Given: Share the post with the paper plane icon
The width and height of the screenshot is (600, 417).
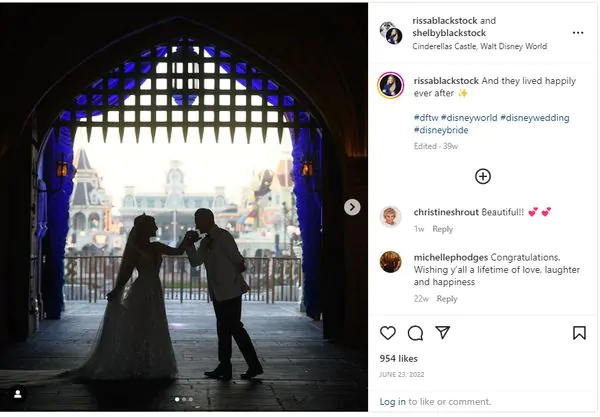Looking at the screenshot, I should (442, 332).
